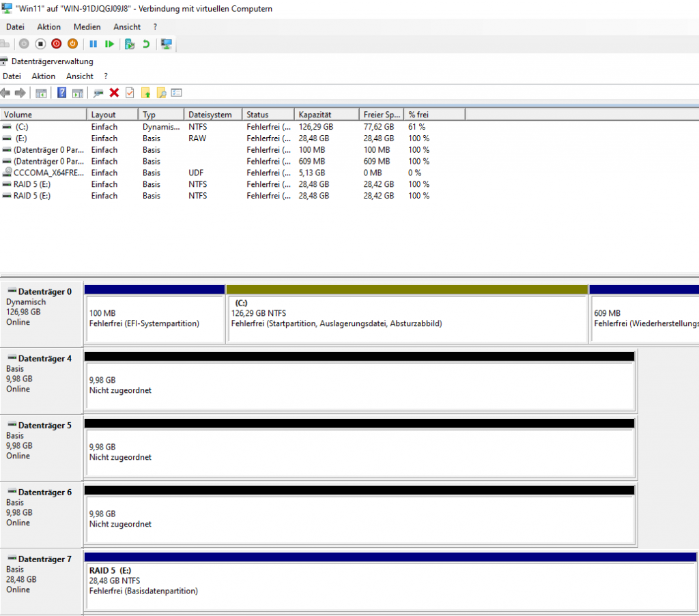This screenshot has width=699, height=616.
Task: Click the folder with green arrow icon
Action: pos(145,93)
